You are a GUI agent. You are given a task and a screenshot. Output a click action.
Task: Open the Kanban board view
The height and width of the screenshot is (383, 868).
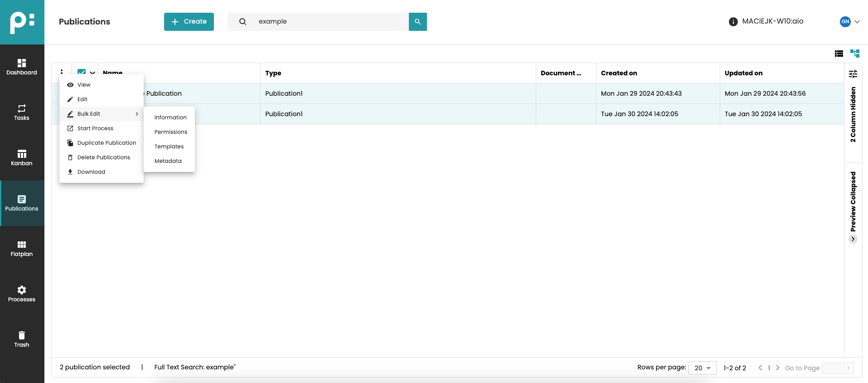tap(22, 157)
